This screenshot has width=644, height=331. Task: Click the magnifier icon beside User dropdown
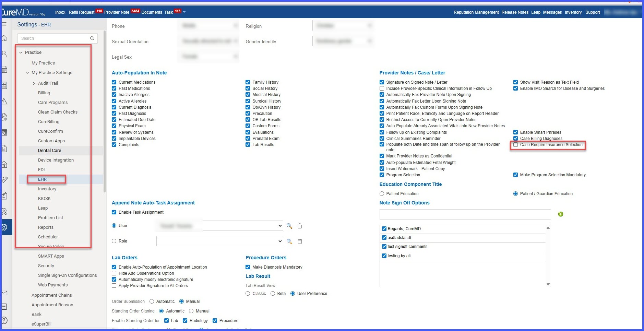coord(289,226)
